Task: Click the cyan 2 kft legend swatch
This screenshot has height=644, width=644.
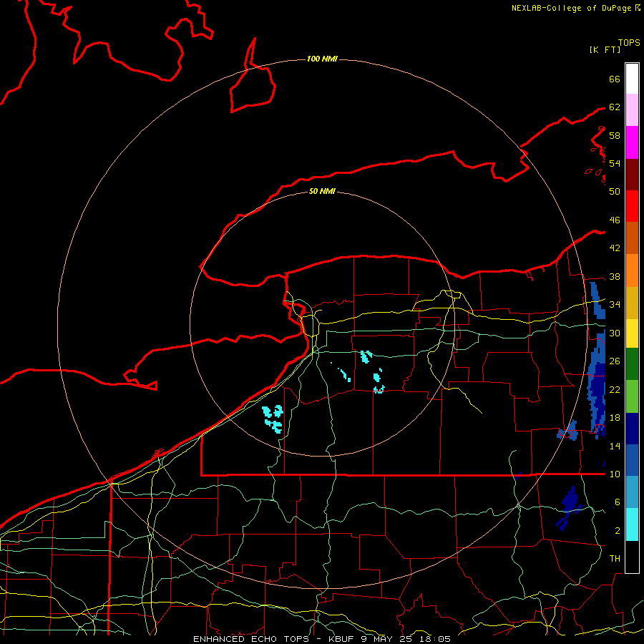Action: tap(632, 525)
